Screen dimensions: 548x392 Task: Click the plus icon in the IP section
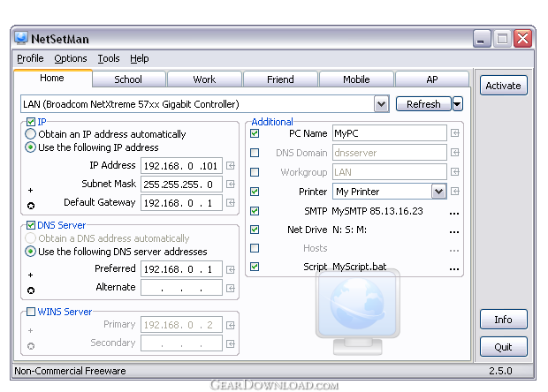30,190
